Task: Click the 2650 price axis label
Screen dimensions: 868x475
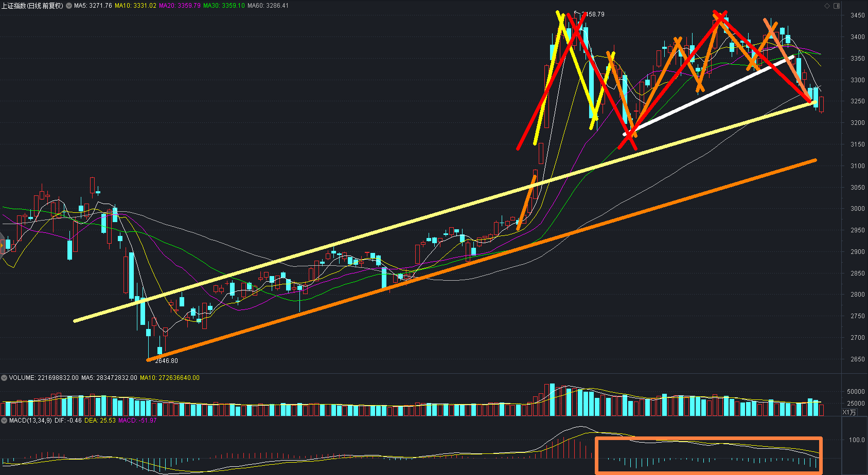Action: pyautogui.click(x=857, y=359)
